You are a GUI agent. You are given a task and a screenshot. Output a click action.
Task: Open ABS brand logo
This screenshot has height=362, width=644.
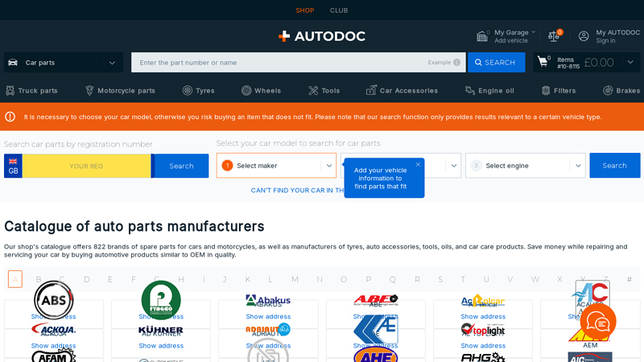point(53,300)
